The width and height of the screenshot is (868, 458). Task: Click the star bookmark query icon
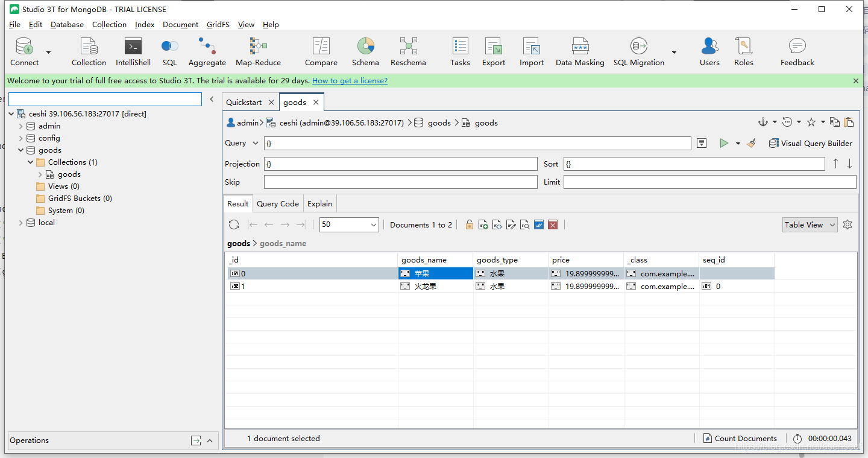coord(811,122)
